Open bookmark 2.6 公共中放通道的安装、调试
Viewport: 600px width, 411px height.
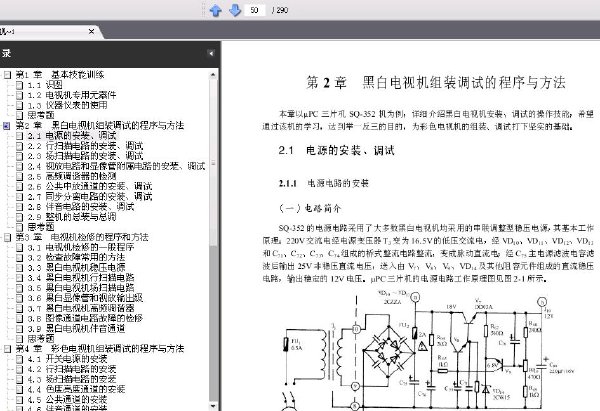(x=90, y=186)
